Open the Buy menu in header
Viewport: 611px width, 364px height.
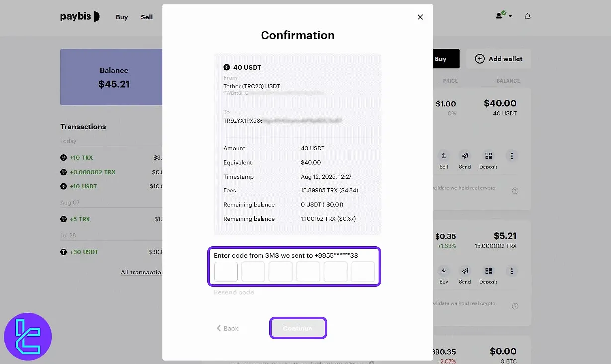[x=122, y=17]
